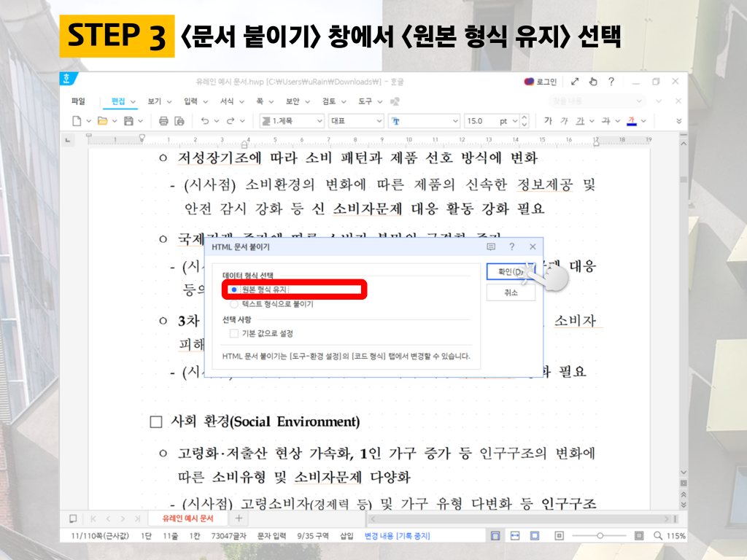Click 변경 내용 [기록 중지] in status bar
This screenshot has width=747, height=560.
pyautogui.click(x=397, y=536)
